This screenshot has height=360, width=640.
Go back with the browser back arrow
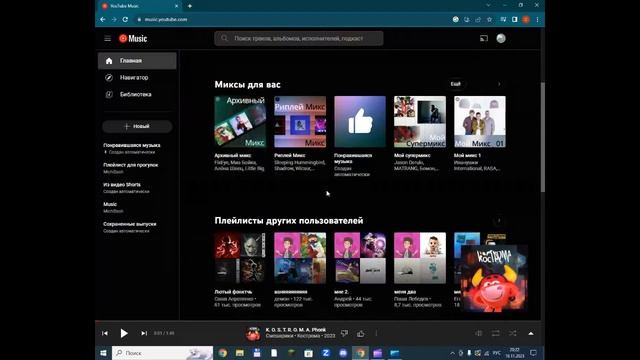[x=103, y=19]
